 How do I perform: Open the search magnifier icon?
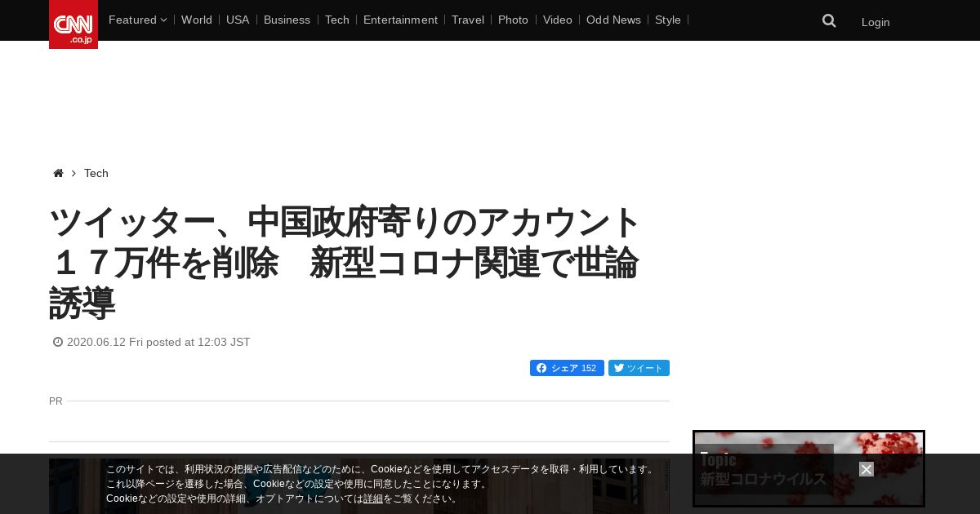pyautogui.click(x=829, y=21)
